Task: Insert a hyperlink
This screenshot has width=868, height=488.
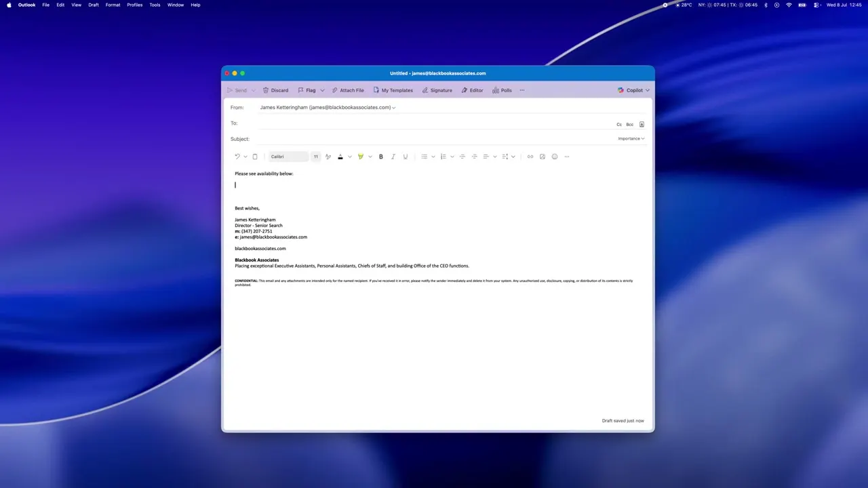Action: click(530, 157)
